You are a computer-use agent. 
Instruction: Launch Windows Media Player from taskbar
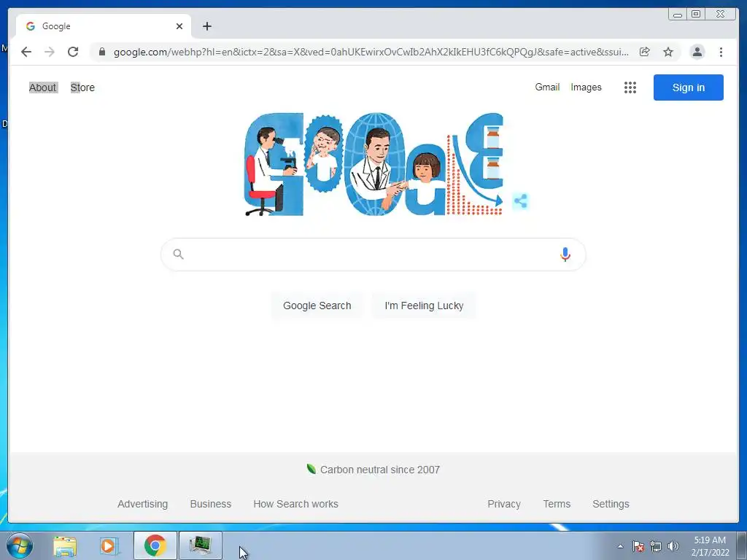coord(108,545)
